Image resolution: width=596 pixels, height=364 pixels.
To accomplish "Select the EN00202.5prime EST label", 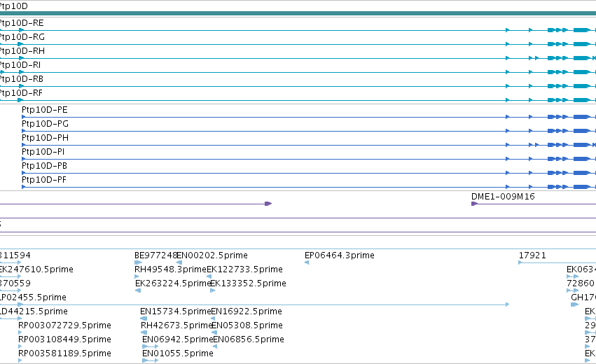I will [212, 255].
